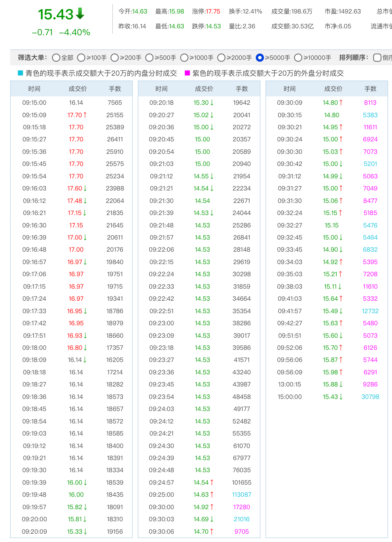Click the 最高 value 15.98
Image resolution: width=392 pixels, height=542 pixels.
(x=177, y=11)
